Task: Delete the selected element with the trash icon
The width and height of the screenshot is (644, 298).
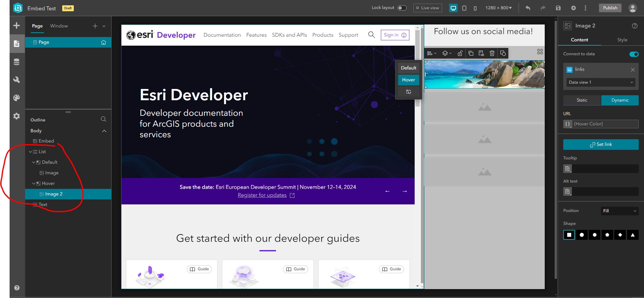Action: (492, 53)
